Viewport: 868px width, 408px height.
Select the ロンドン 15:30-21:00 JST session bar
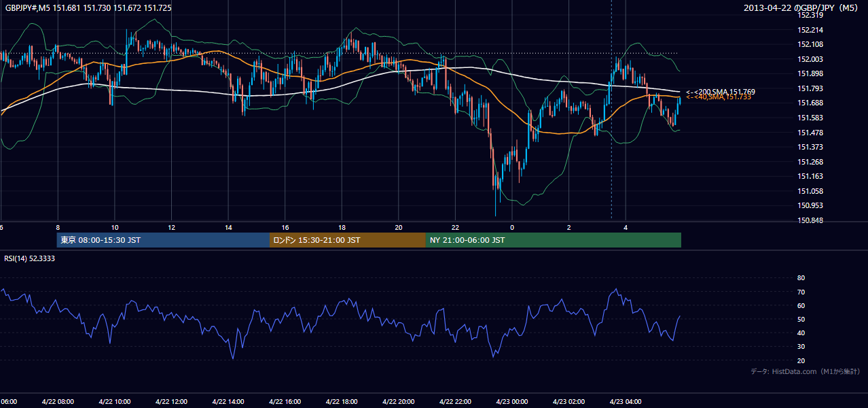tap(348, 240)
